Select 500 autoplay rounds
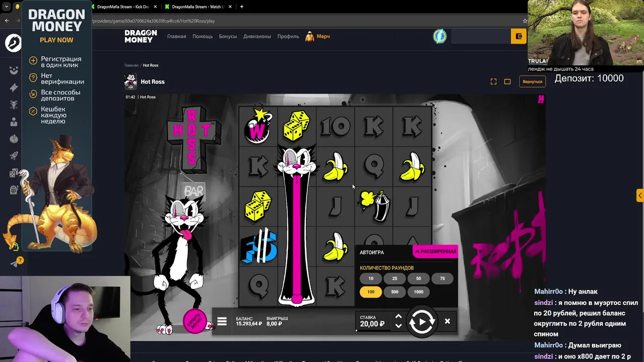 coord(394,292)
